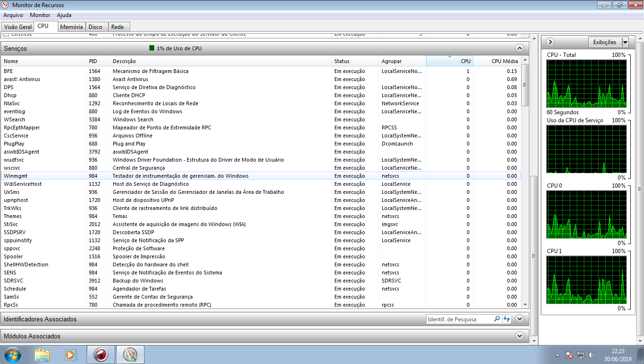The height and width of the screenshot is (364, 644).
Task: Select the Dhcp service row
Action: (260, 95)
